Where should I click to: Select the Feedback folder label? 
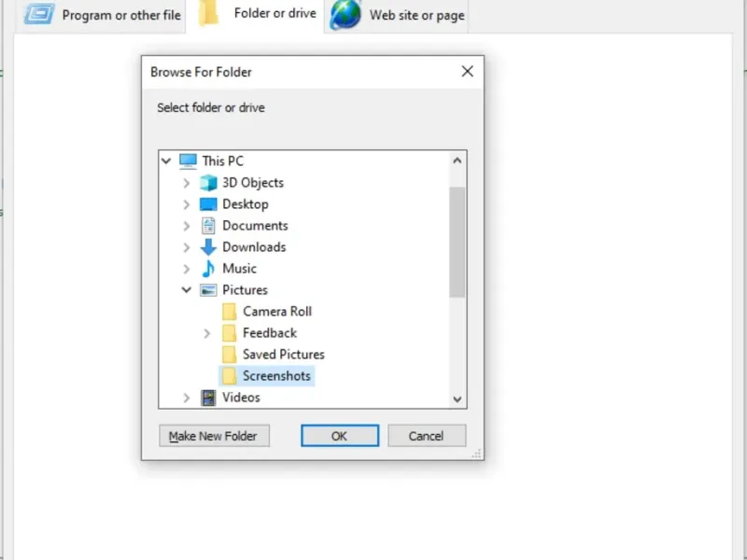(x=270, y=333)
